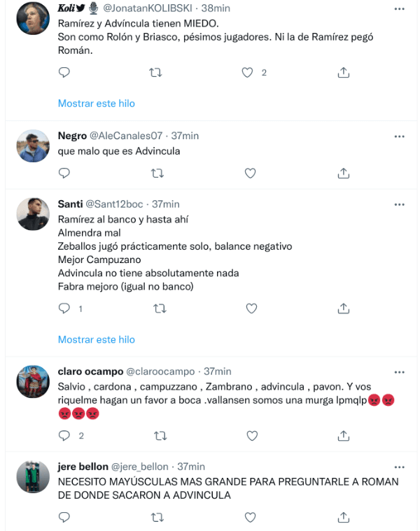
Task: Open more options on Koli's tweet
Action: point(399,9)
